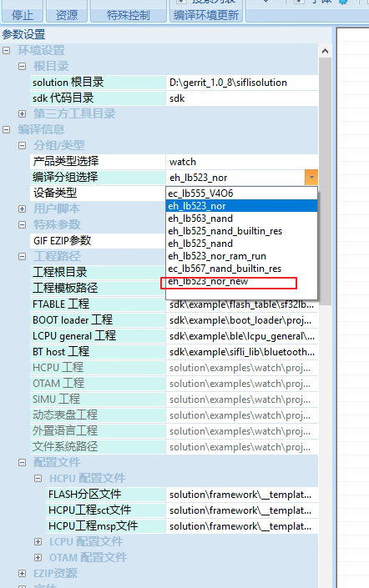The width and height of the screenshot is (369, 588).
Task: Open the 特殊控制 tab
Action: 129,15
